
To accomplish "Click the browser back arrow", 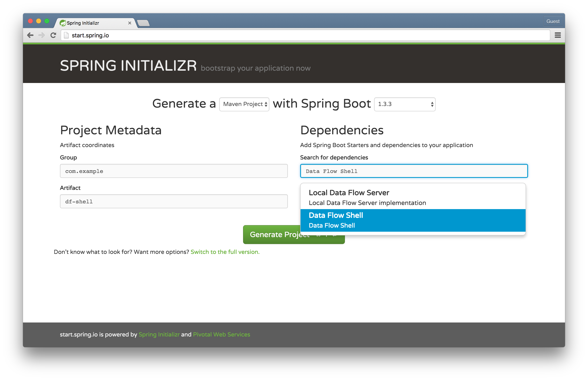I will point(30,35).
